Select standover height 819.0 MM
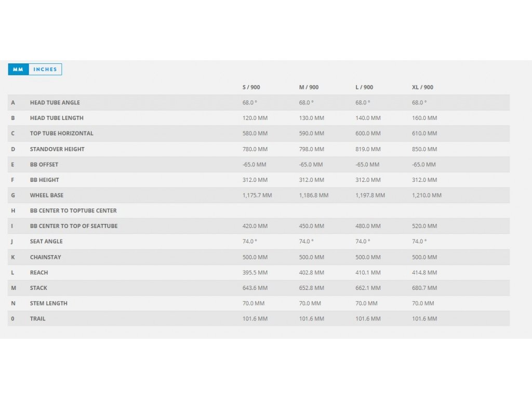 368,149
